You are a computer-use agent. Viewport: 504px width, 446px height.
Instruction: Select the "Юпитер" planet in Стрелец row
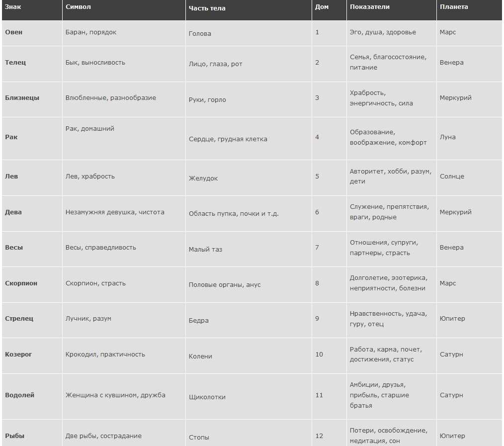click(x=452, y=319)
